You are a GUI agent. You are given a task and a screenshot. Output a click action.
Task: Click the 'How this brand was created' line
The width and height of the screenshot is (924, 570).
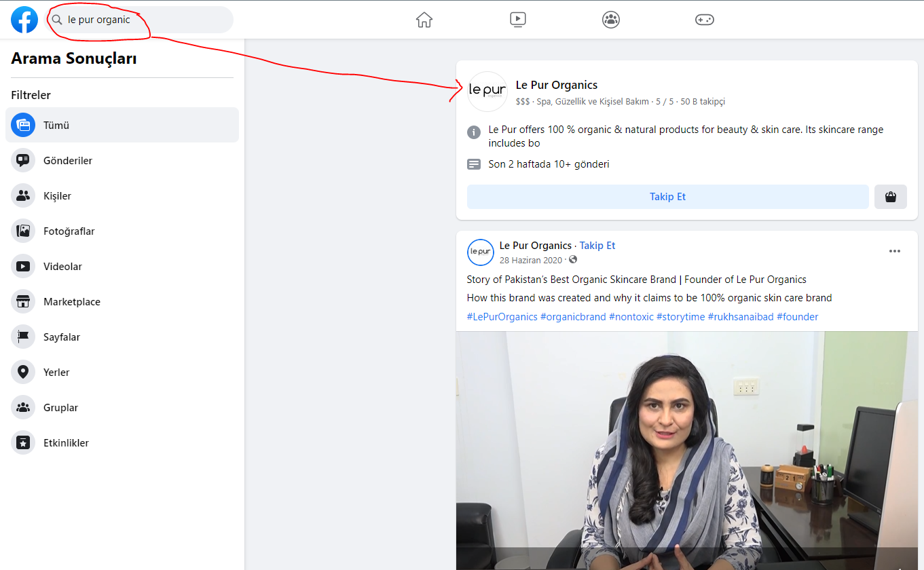click(x=649, y=298)
